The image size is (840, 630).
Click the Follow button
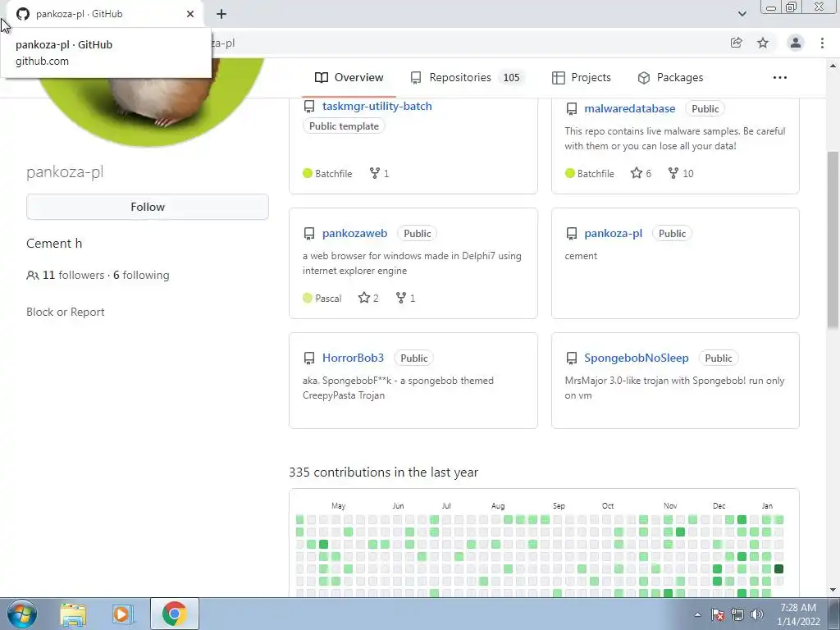pos(148,207)
